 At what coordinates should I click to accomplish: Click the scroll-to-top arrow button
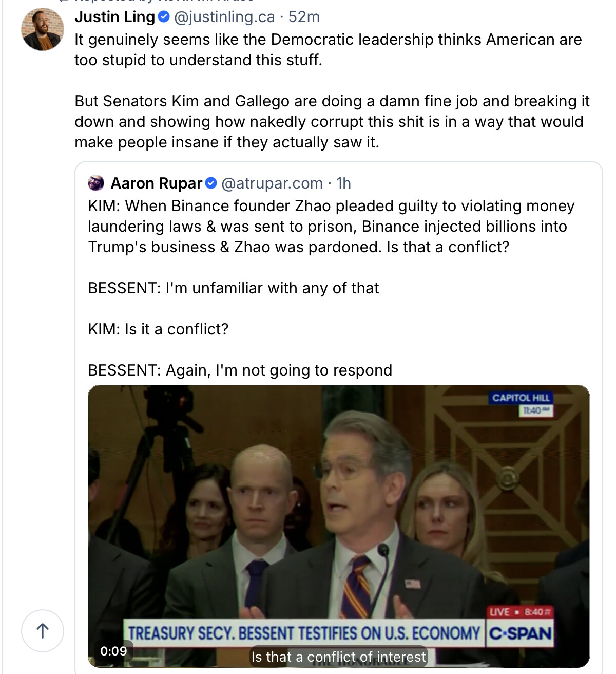point(43,630)
